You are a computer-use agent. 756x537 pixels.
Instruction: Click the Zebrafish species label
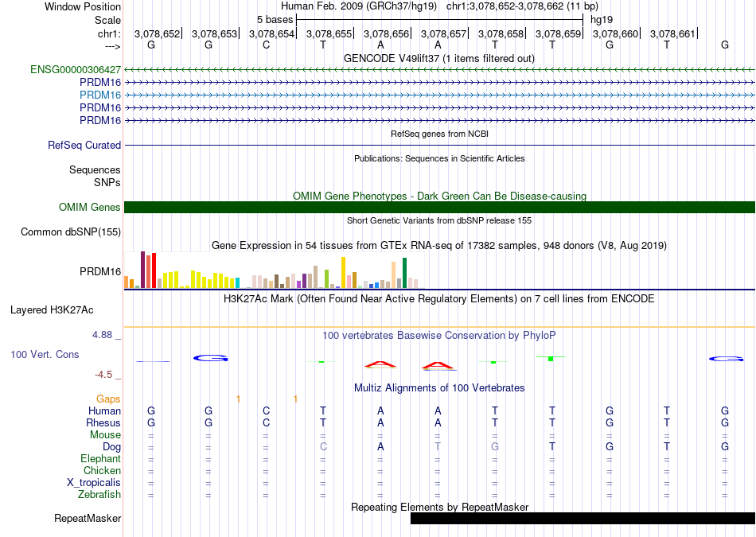click(x=99, y=495)
